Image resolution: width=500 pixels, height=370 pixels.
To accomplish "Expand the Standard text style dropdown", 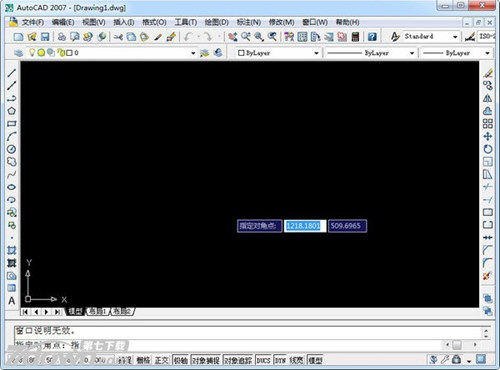I will (x=455, y=37).
